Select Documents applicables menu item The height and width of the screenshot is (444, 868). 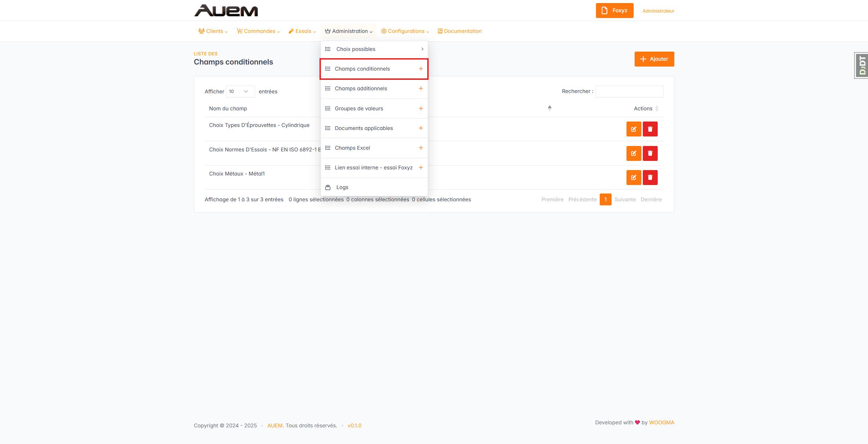[364, 128]
